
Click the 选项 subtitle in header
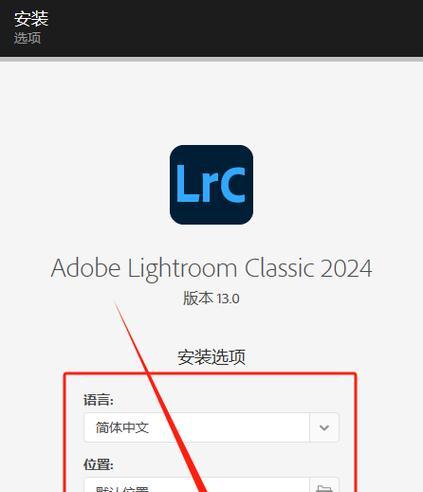point(27,38)
